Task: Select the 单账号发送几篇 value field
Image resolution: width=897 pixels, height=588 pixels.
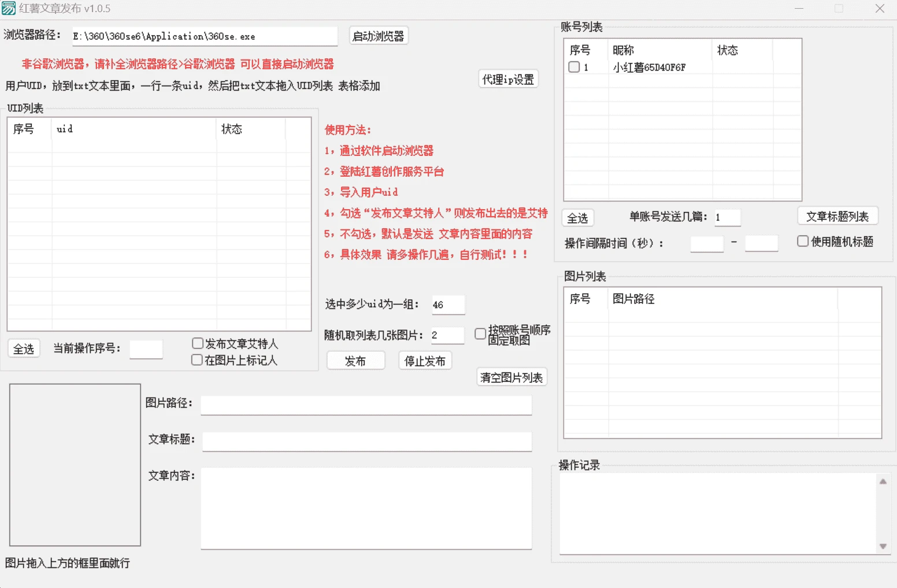Action: 727,217
